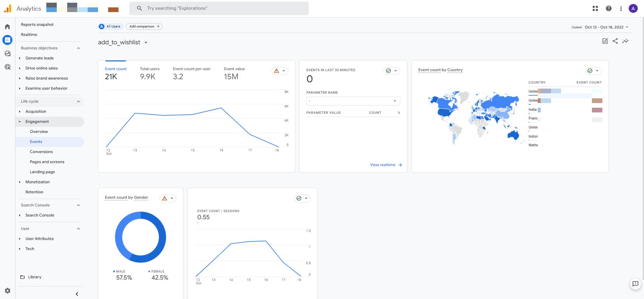Click green check on Events in last 30 minutes card
This screenshot has height=299, width=644.
[x=388, y=71]
